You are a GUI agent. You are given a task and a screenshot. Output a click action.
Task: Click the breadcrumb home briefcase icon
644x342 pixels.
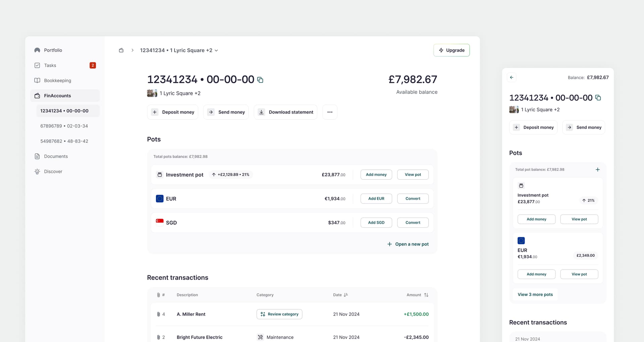(x=121, y=50)
